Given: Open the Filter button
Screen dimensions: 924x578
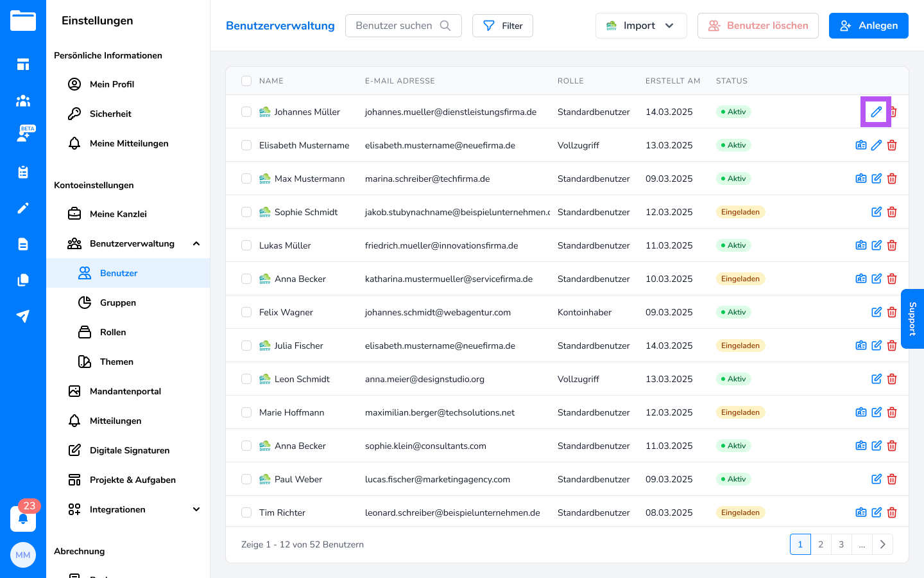Looking at the screenshot, I should click(x=502, y=26).
